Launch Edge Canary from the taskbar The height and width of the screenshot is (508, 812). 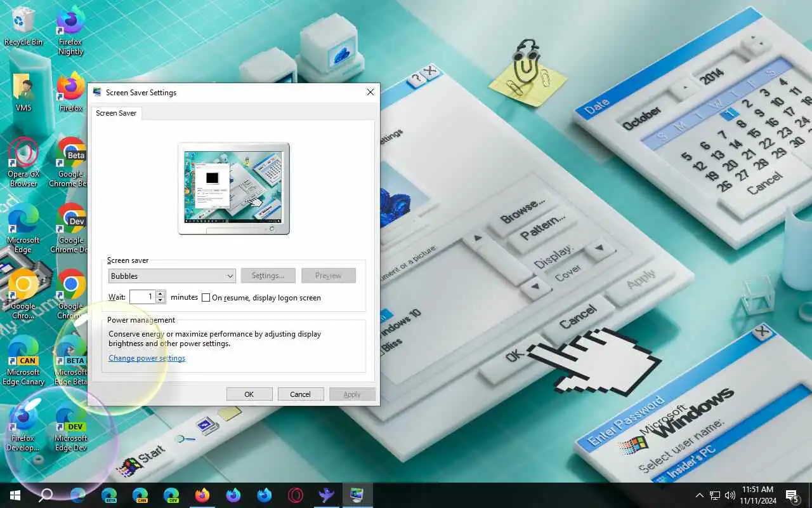pyautogui.click(x=140, y=495)
